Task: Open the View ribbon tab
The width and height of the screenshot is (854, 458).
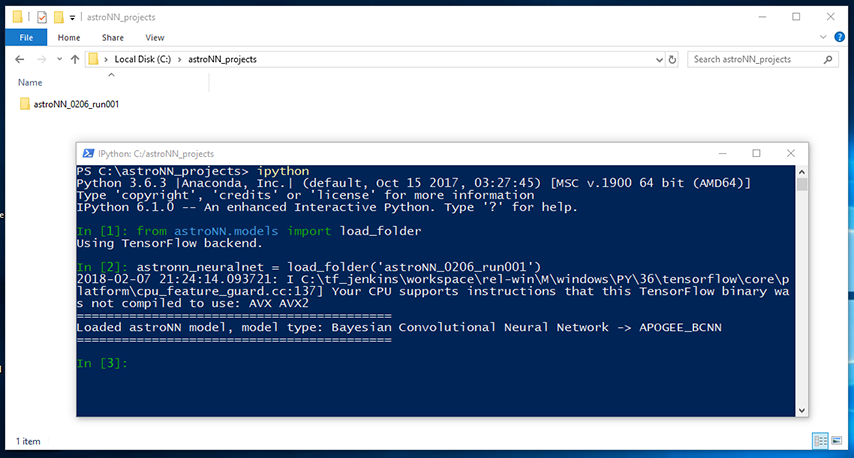Action: coord(155,38)
